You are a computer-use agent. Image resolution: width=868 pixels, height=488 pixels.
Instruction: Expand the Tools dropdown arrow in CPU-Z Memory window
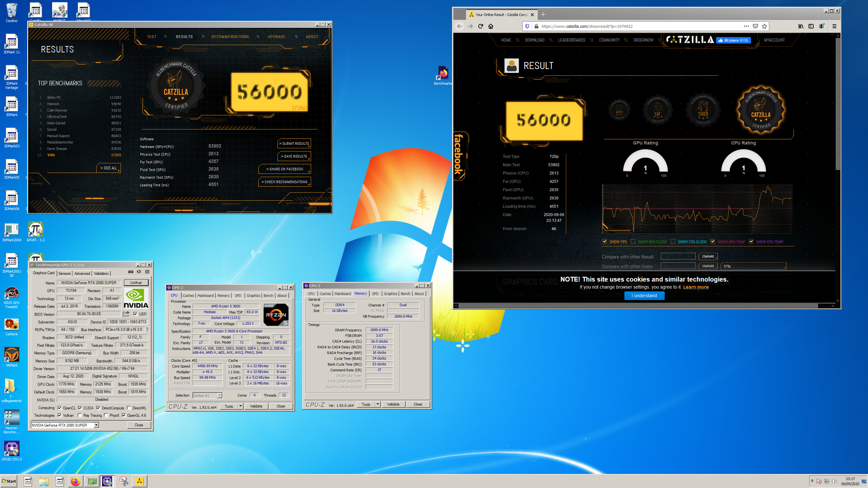click(x=378, y=404)
